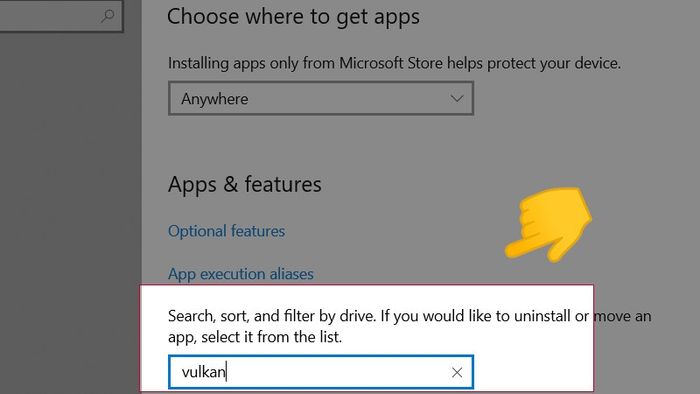Click the words Microsoft Store in the description
This screenshot has height=394, width=700.
(x=391, y=63)
